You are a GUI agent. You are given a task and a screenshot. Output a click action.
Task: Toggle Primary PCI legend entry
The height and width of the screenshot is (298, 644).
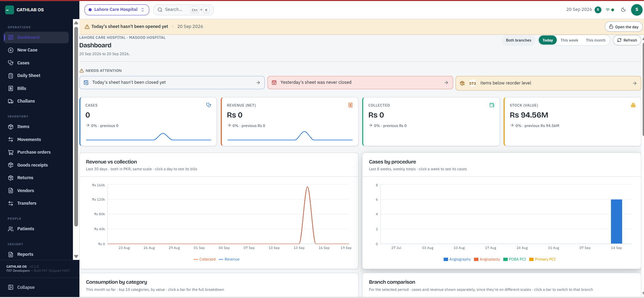point(542,260)
